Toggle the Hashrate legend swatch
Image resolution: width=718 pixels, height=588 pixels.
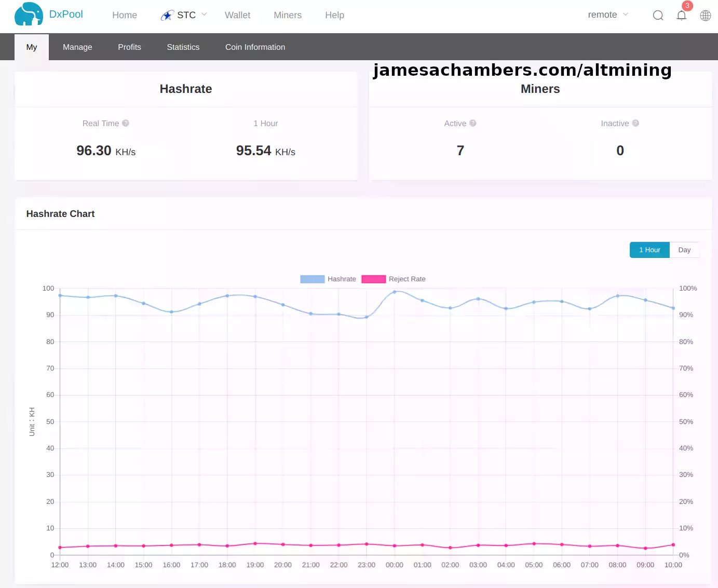pos(313,279)
